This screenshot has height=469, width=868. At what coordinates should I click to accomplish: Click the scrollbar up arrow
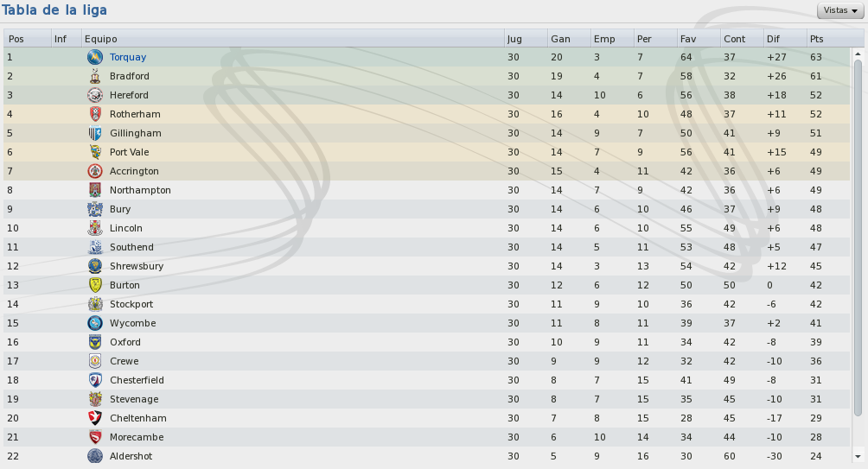click(x=858, y=54)
